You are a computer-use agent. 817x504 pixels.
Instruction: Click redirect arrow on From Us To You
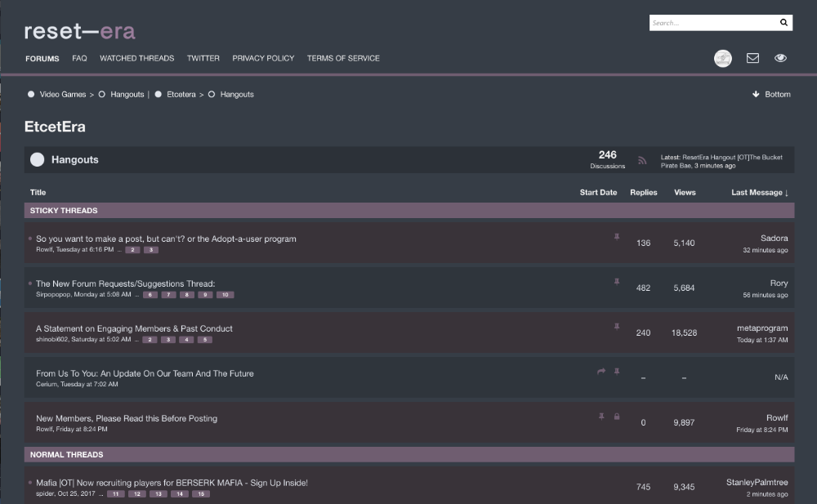tap(601, 371)
